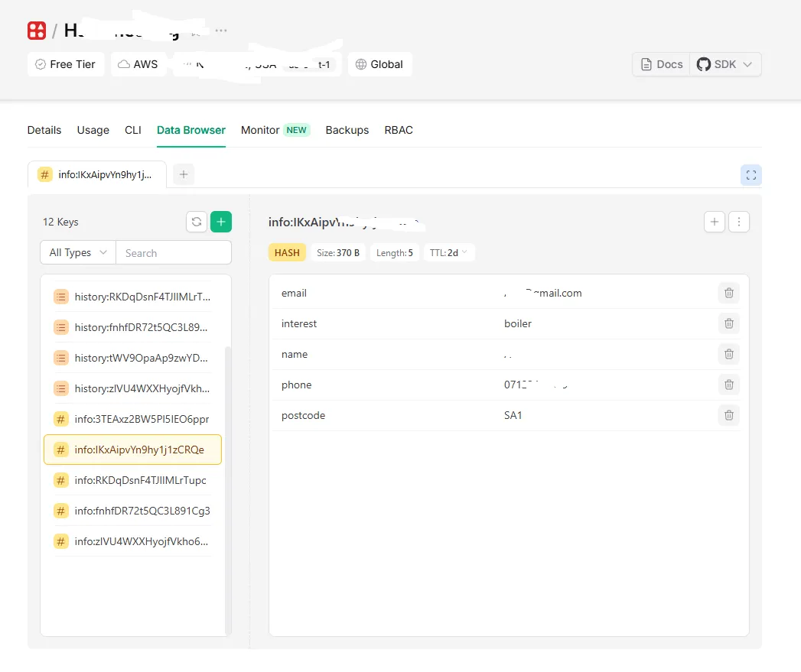Viewport: 801px width, 672px height.
Task: Select key history:zlVU4WXXHyojfVkh...
Action: click(x=132, y=388)
